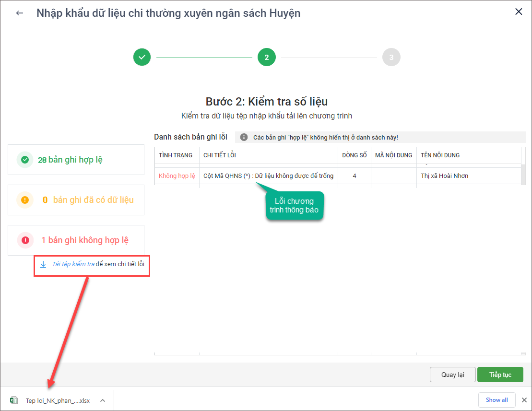
Task: Click the green check icon for valid records
Action: tap(25, 160)
